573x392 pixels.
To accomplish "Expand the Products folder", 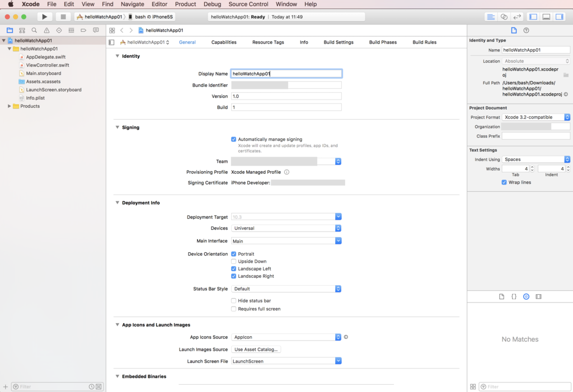I will (9, 106).
